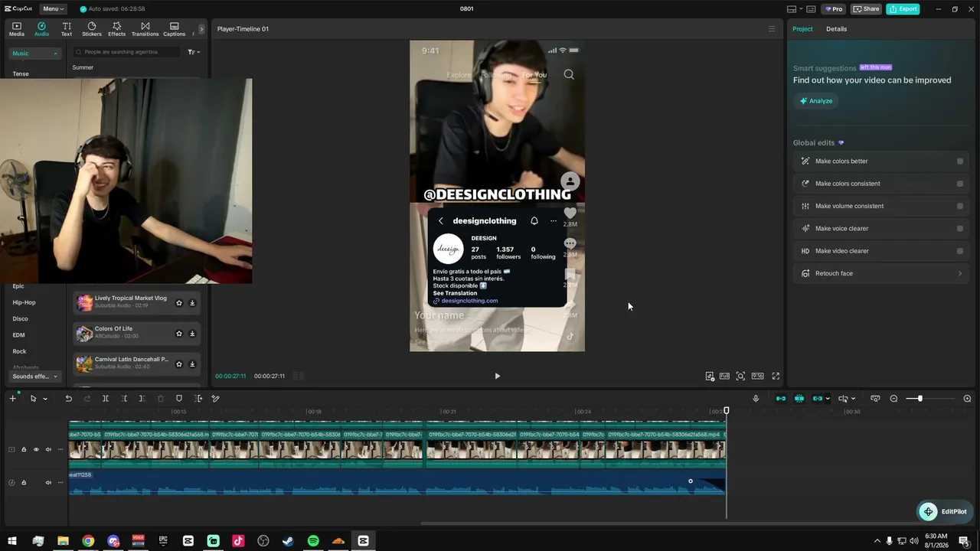Click the auto-edit magic wand tool

(216, 398)
